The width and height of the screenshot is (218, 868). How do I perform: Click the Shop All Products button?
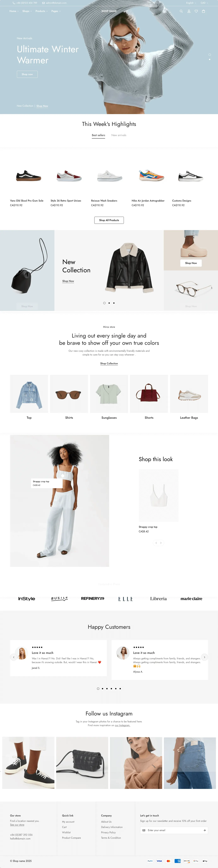[x=109, y=220]
